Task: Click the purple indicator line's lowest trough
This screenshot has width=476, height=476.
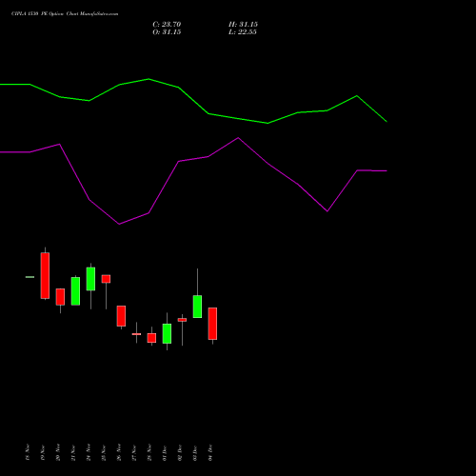Action: pyautogui.click(x=119, y=224)
